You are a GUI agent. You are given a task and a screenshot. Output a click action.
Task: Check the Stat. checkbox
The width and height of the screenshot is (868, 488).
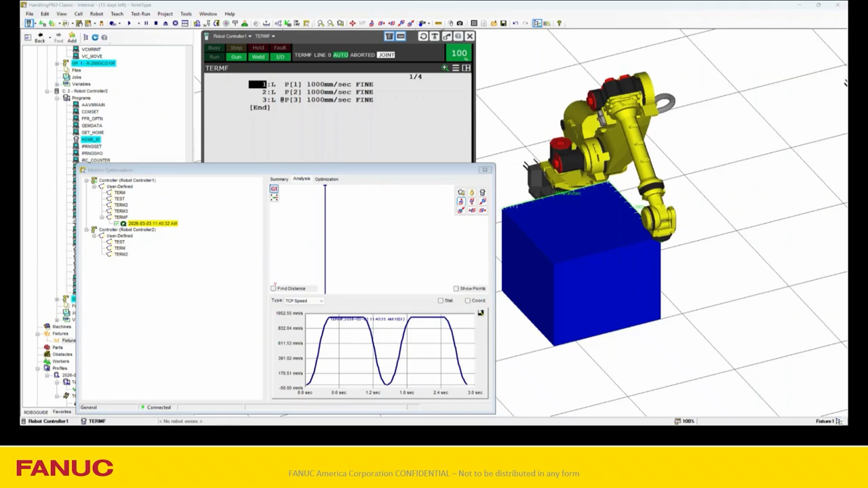click(440, 300)
